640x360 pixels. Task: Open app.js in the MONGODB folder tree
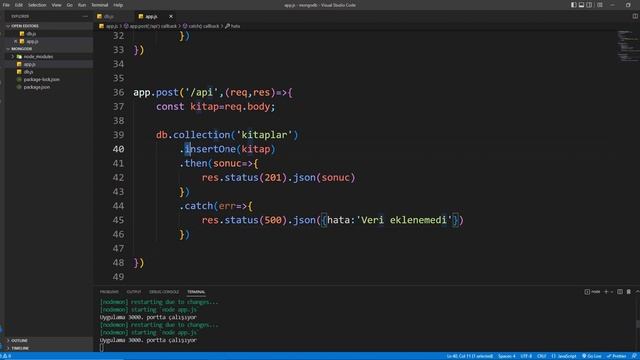pyautogui.click(x=29, y=64)
